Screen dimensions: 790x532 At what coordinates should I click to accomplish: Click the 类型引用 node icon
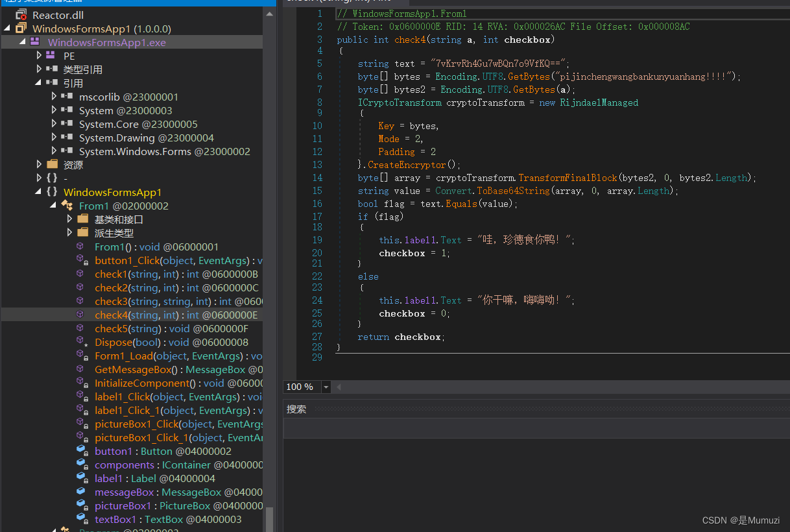[51, 69]
